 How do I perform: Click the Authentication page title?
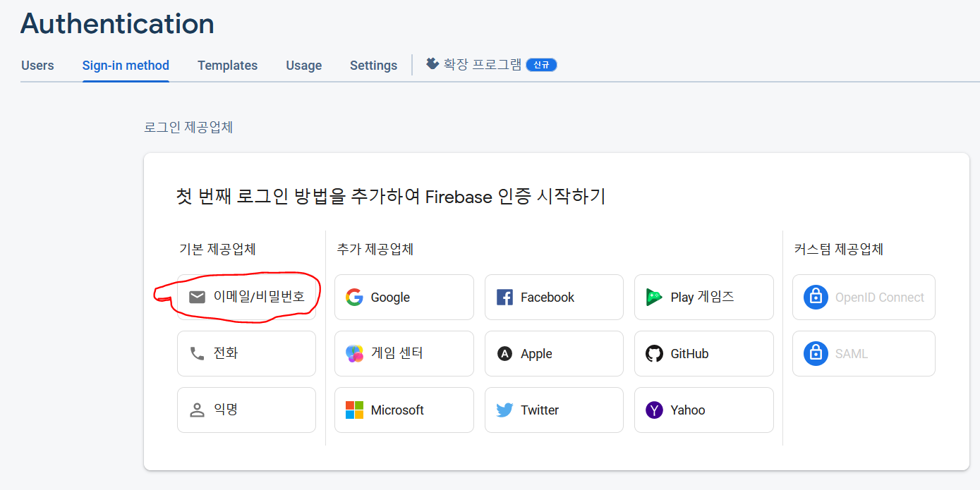coord(117,24)
